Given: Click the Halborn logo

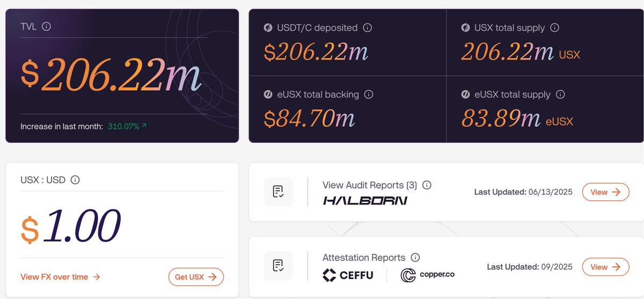Looking at the screenshot, I should tap(365, 200).
